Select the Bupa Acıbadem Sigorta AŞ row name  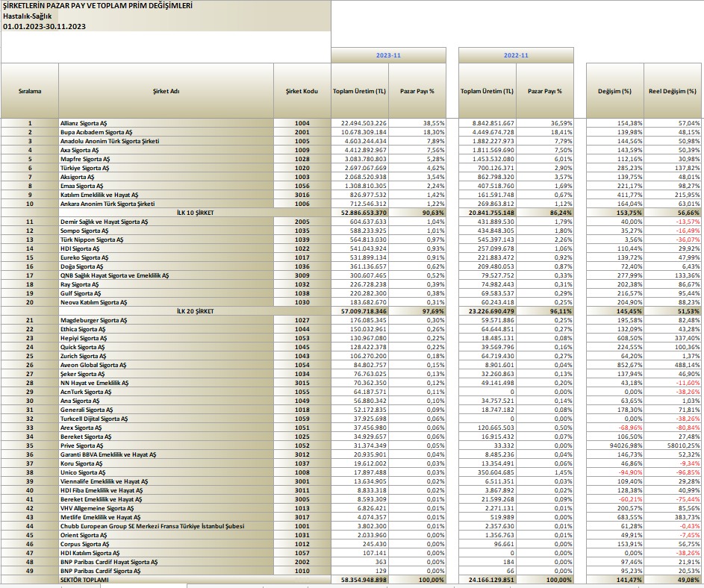166,132
